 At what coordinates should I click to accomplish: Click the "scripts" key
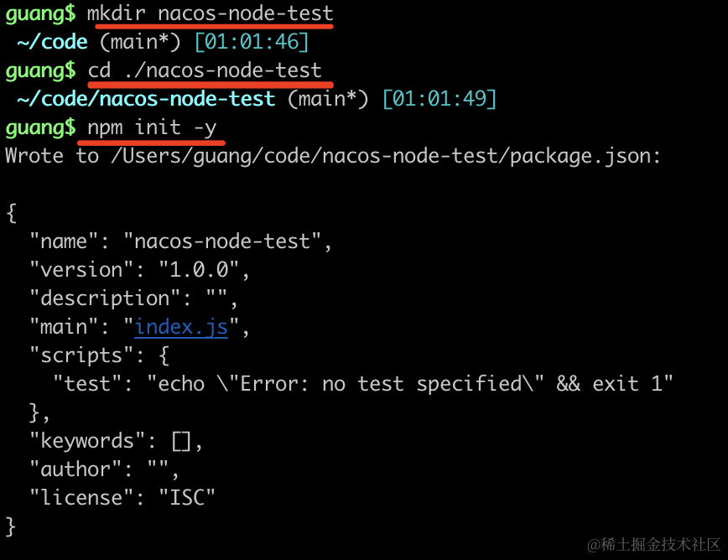[x=87, y=355]
